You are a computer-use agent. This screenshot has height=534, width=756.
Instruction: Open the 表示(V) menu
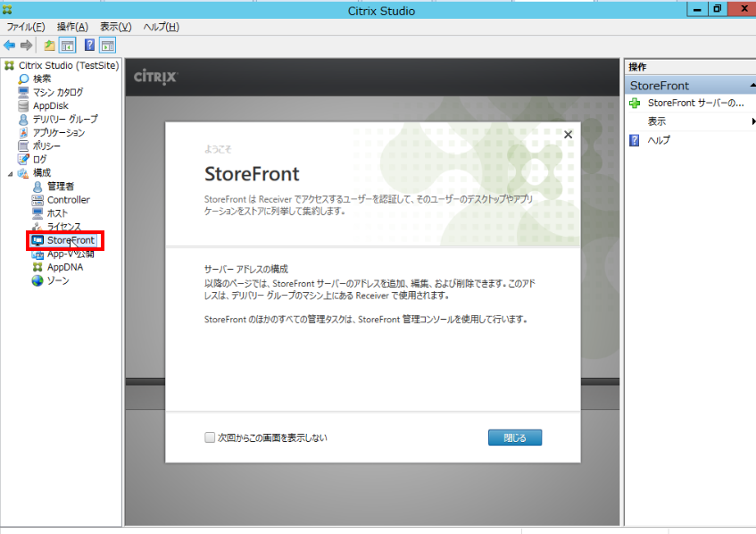(x=116, y=27)
